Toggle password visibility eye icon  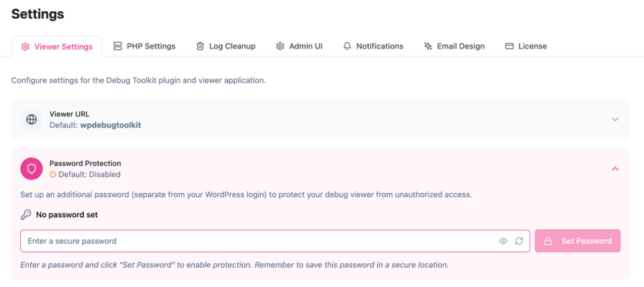(503, 241)
